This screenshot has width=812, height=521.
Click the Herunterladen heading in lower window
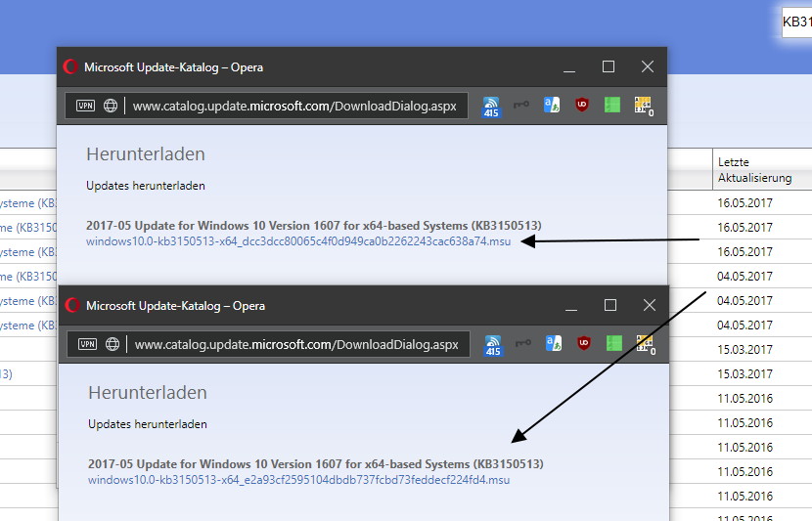click(148, 393)
